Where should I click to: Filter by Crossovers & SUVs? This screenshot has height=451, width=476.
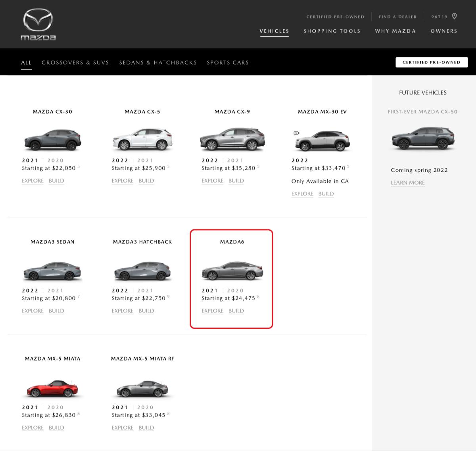75,63
